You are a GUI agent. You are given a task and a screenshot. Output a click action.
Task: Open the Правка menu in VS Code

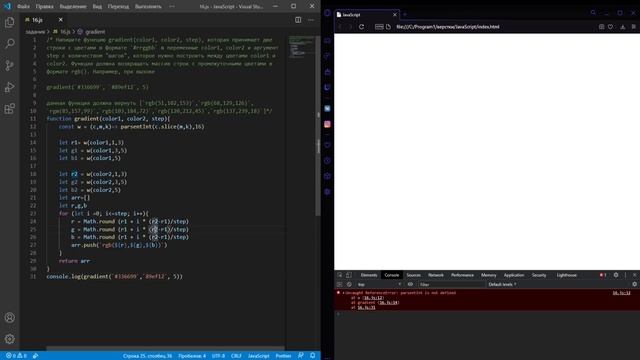click(x=44, y=7)
